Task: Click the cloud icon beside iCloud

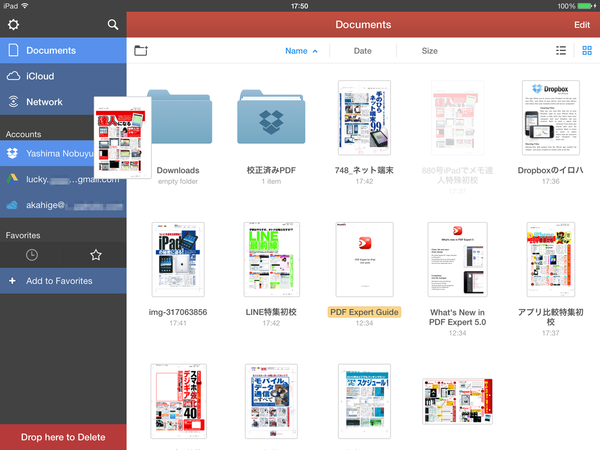Action: click(x=13, y=76)
